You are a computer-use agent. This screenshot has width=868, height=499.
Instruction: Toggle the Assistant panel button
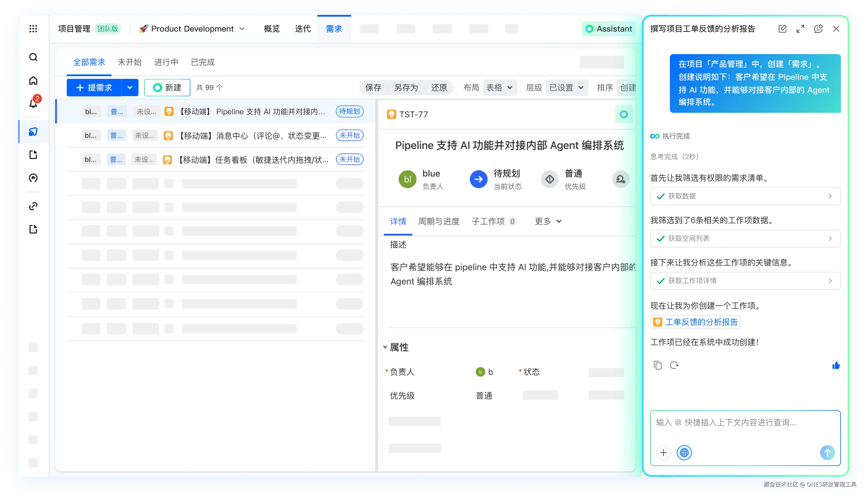click(609, 29)
